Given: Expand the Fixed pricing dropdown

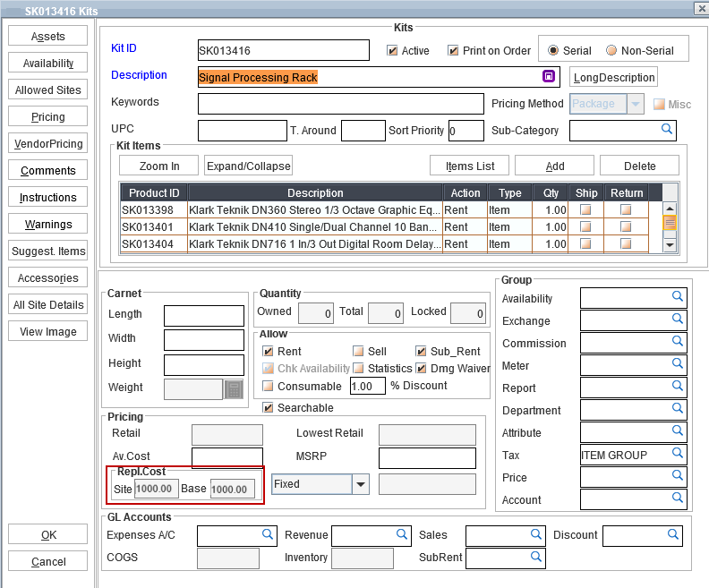Looking at the screenshot, I should pyautogui.click(x=360, y=484).
